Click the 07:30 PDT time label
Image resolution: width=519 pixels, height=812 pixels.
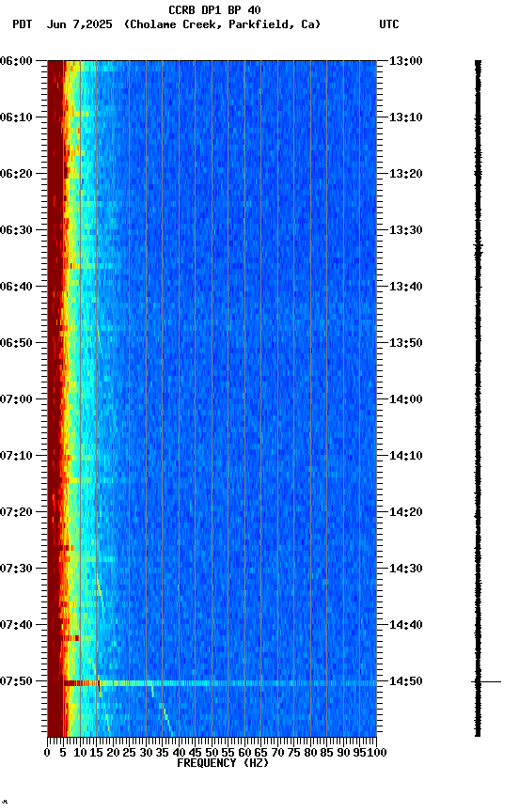[x=16, y=569]
